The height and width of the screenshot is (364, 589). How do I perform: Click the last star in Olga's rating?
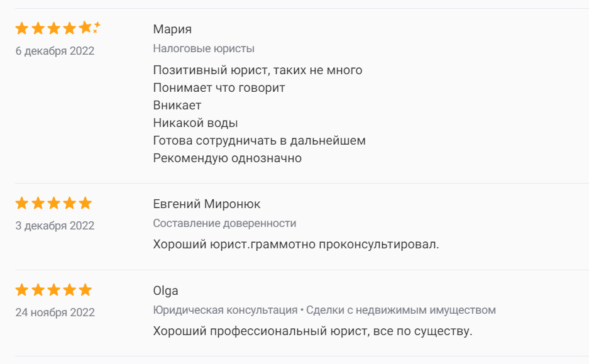tap(85, 290)
